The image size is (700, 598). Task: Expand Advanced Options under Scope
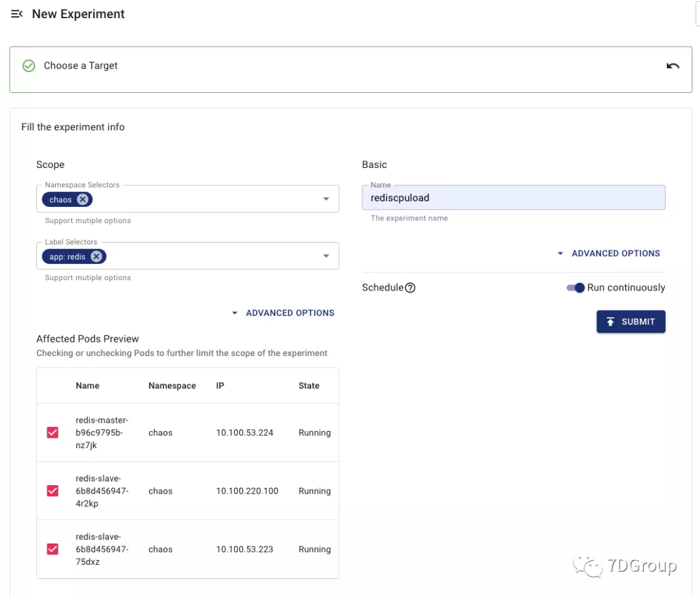point(283,313)
